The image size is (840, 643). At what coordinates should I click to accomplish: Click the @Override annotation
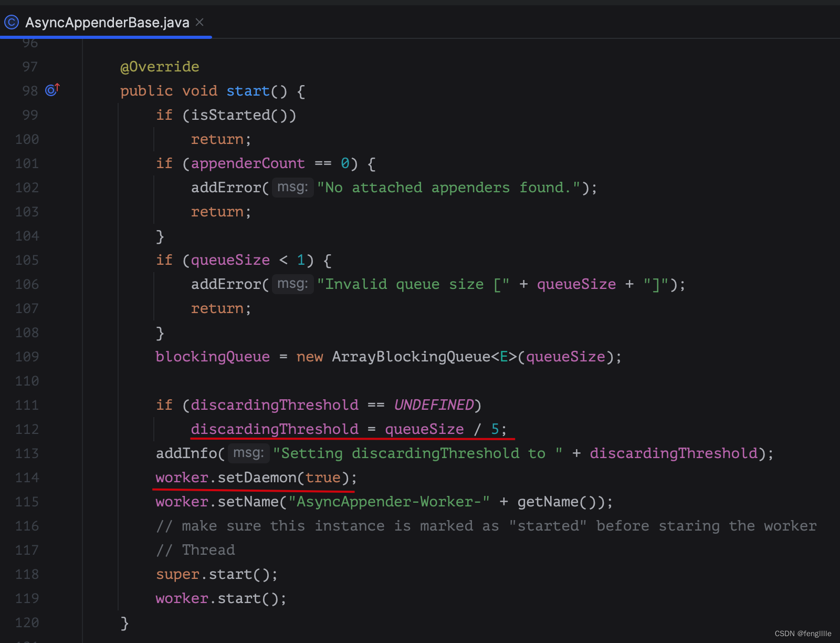tap(160, 67)
